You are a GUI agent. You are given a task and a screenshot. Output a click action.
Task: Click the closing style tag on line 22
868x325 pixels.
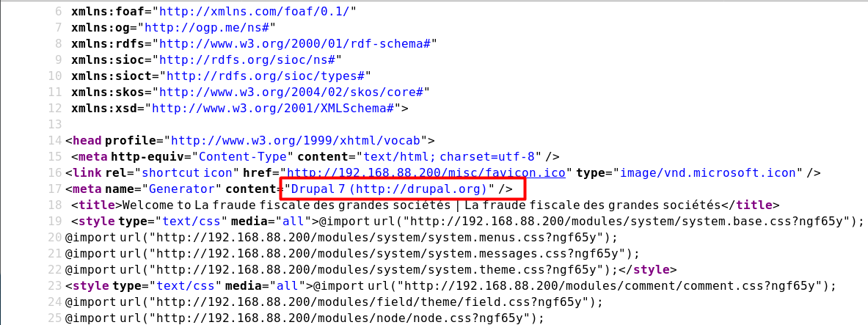coord(647,270)
